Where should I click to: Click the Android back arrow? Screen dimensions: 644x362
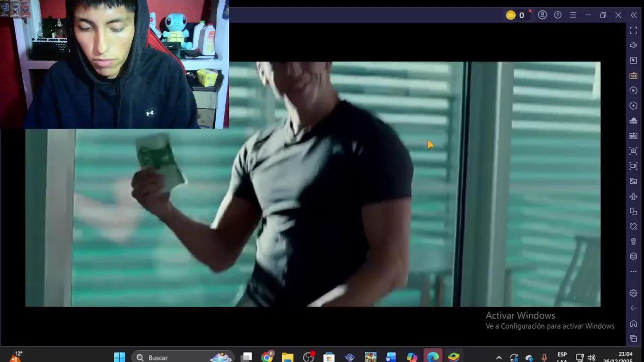coord(633,308)
